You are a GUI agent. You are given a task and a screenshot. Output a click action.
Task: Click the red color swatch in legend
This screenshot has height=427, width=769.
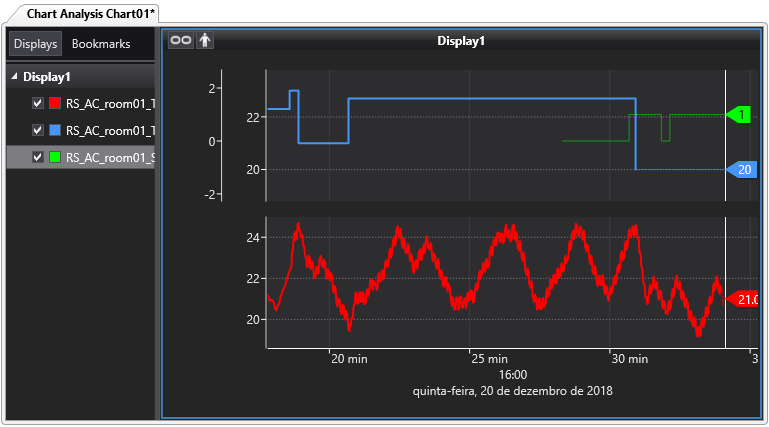coord(55,103)
